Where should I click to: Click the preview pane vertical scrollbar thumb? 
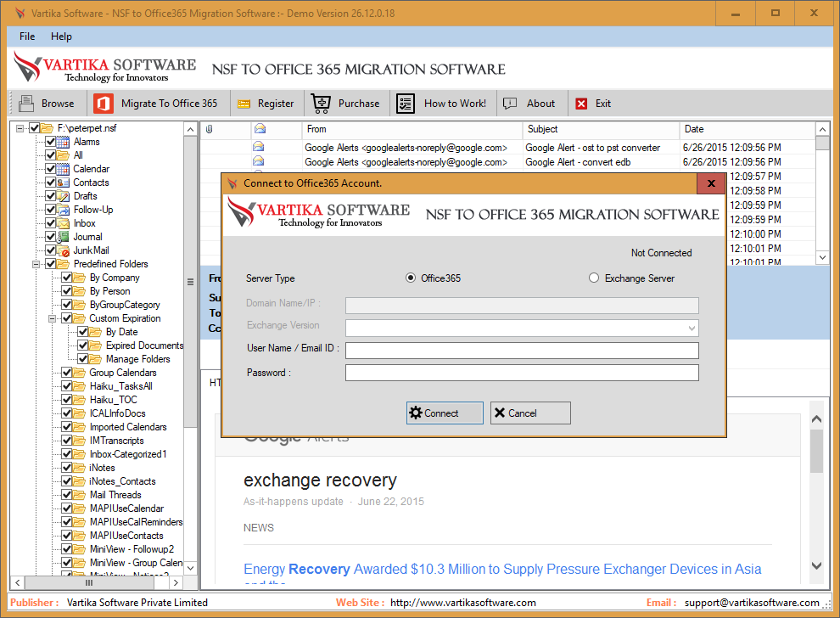(x=816, y=452)
